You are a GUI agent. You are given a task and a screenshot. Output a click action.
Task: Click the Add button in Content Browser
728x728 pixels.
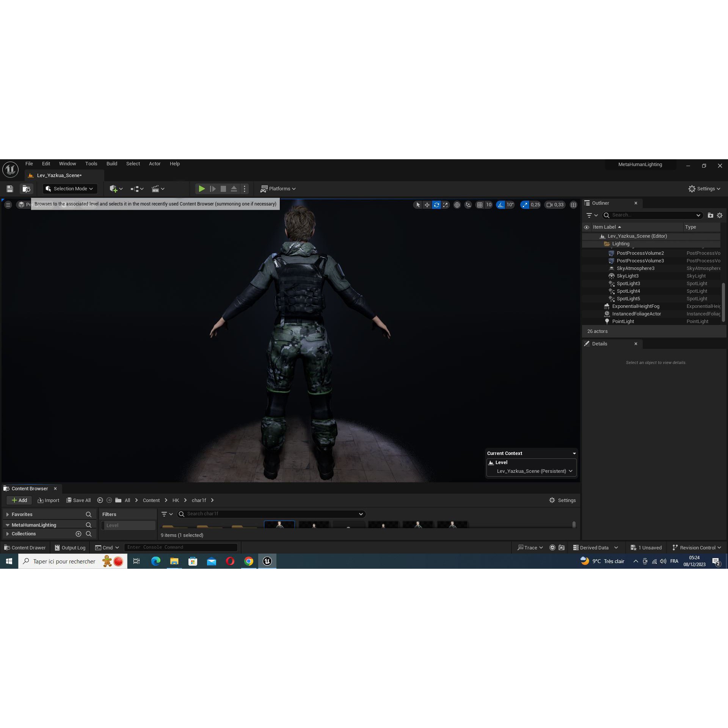(19, 500)
